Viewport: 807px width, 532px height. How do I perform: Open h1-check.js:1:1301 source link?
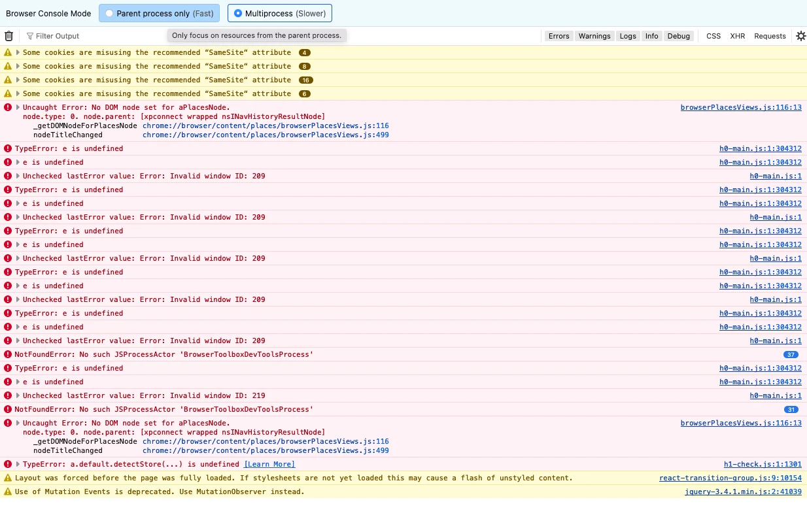[763, 464]
